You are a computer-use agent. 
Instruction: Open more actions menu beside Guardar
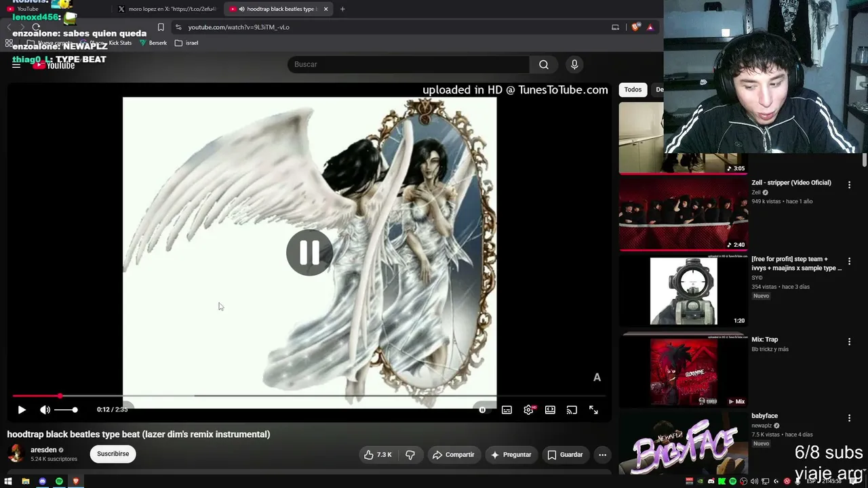tap(602, 455)
